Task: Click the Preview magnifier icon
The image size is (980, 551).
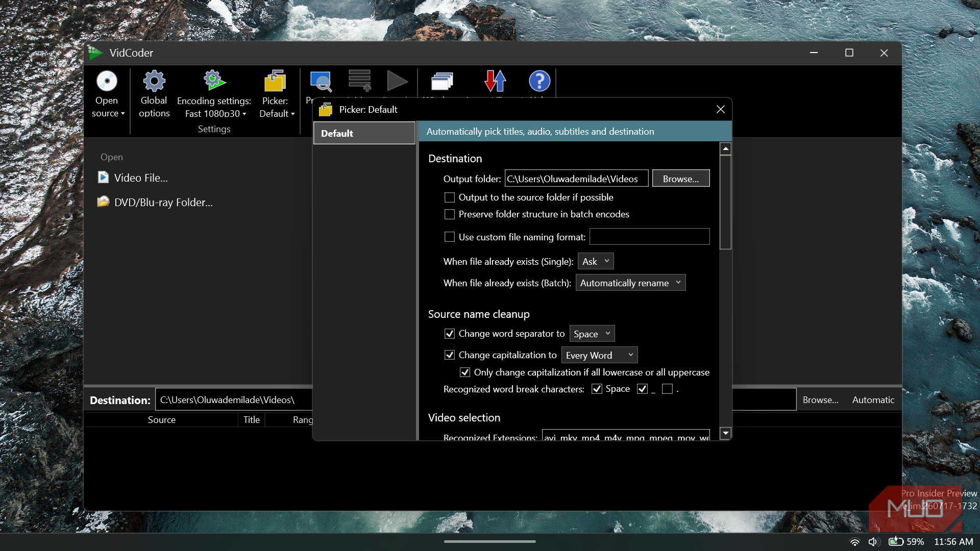Action: [x=321, y=81]
